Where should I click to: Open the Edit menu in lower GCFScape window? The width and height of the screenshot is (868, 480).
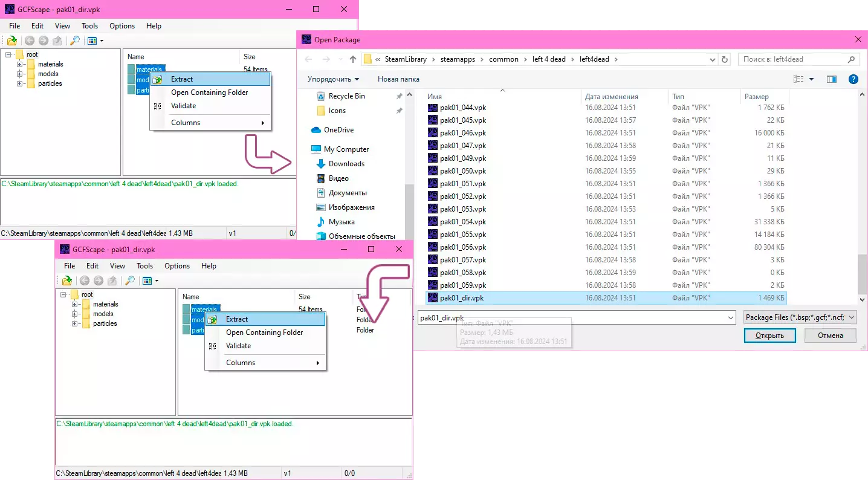tap(92, 266)
